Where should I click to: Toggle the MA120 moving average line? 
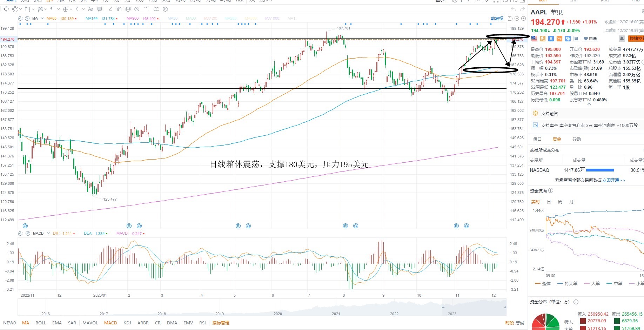210,19
